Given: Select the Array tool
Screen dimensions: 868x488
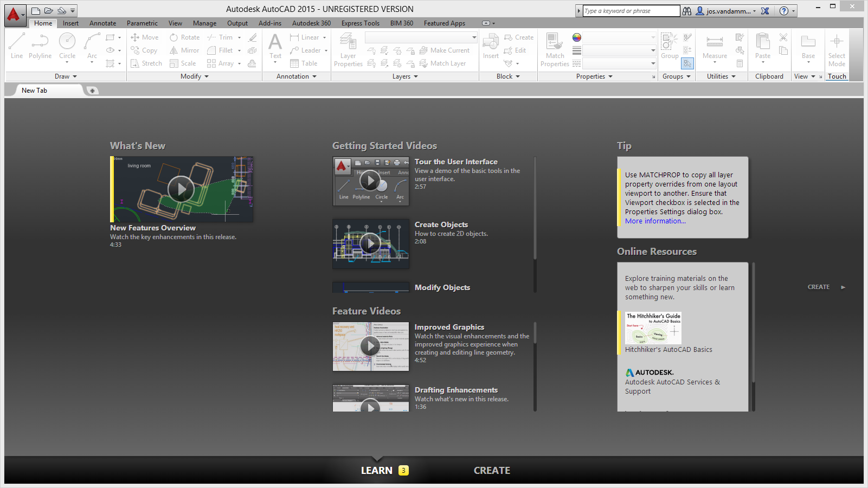Looking at the screenshot, I should 221,63.
